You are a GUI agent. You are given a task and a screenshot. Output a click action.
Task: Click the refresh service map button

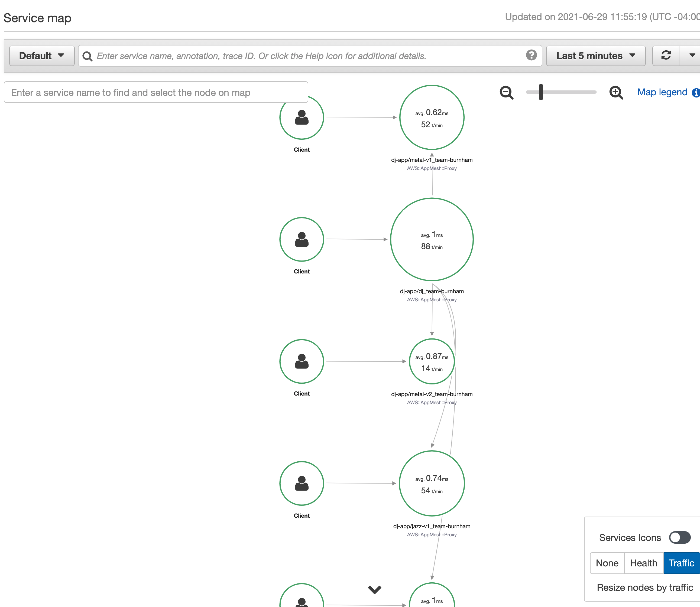666,56
